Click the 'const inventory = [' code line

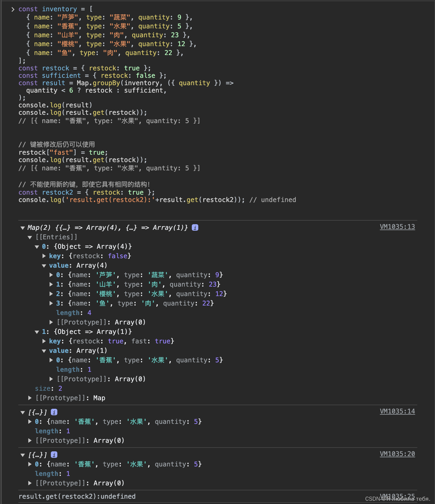(x=56, y=9)
